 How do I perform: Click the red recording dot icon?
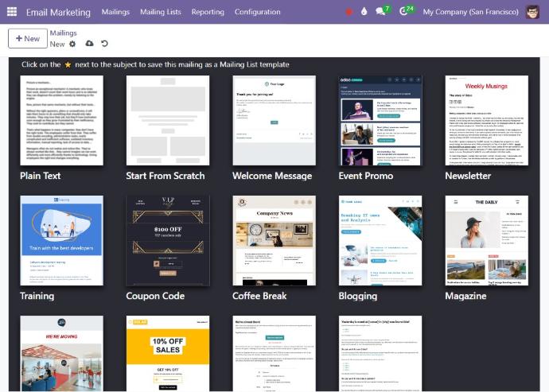click(348, 12)
